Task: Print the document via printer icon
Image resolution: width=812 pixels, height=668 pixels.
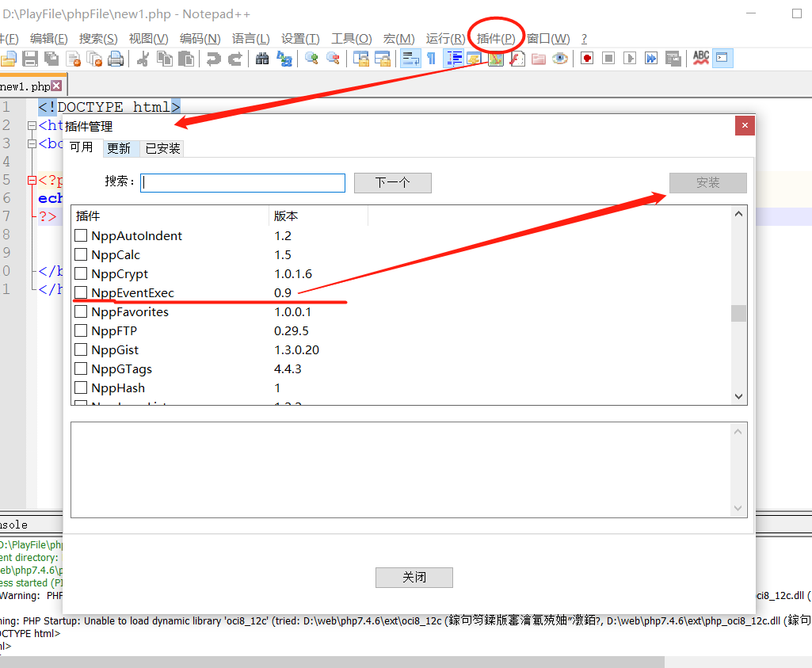Action: (x=116, y=59)
